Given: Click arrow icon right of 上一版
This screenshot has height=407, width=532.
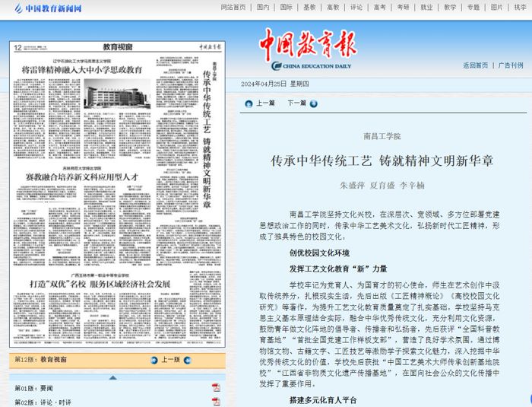Looking at the screenshot, I should tap(187, 360).
